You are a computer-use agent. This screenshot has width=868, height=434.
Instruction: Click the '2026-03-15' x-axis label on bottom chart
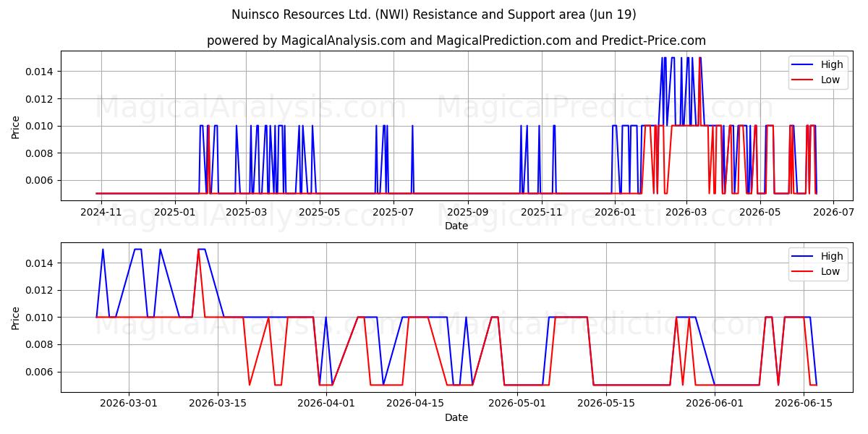click(218, 404)
